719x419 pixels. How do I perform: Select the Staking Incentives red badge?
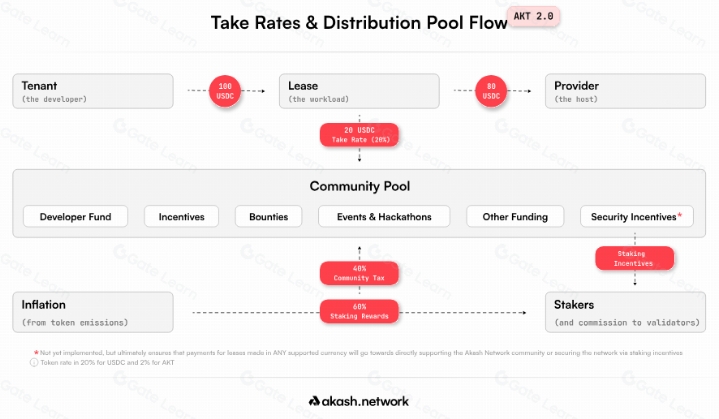coord(635,258)
